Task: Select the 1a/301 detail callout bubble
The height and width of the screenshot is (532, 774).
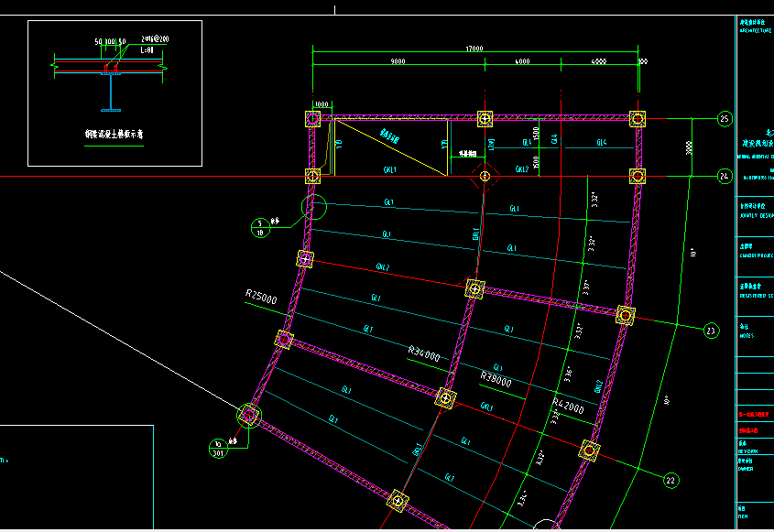Action: coord(218,449)
